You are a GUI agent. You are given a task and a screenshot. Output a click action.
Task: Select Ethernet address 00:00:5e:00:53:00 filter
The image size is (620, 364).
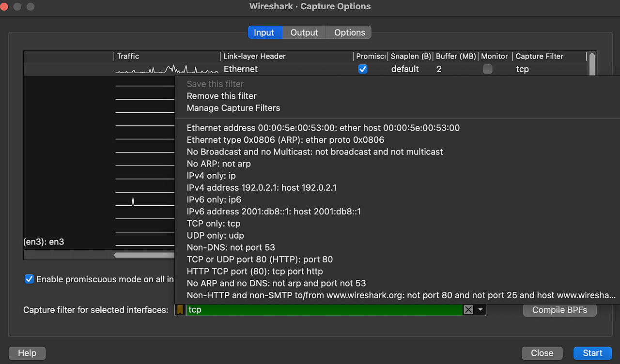tap(323, 128)
